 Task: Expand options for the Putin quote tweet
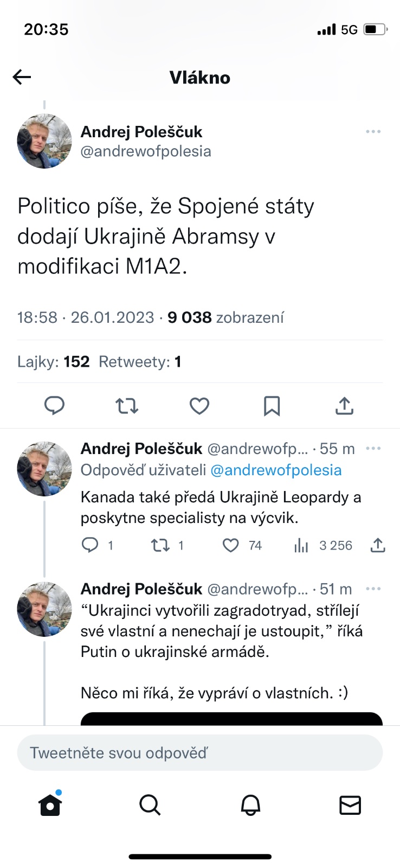[373, 589]
